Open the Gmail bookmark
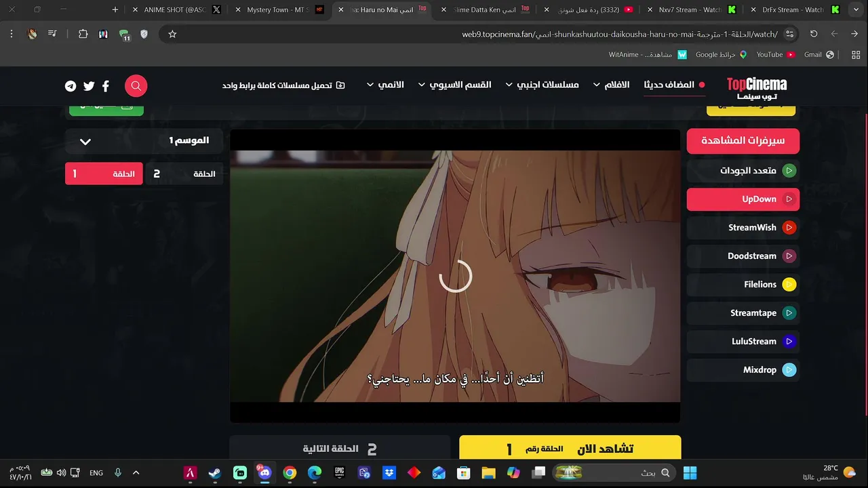Image resolution: width=868 pixels, height=488 pixels. pos(819,54)
